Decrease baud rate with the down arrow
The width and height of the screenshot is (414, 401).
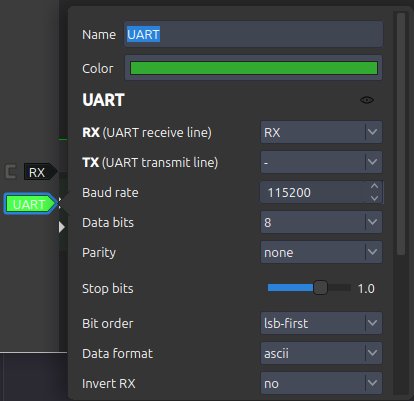374,198
